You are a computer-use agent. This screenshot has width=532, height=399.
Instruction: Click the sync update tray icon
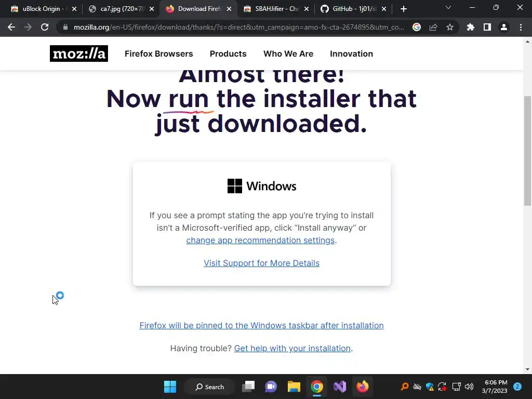click(x=442, y=387)
